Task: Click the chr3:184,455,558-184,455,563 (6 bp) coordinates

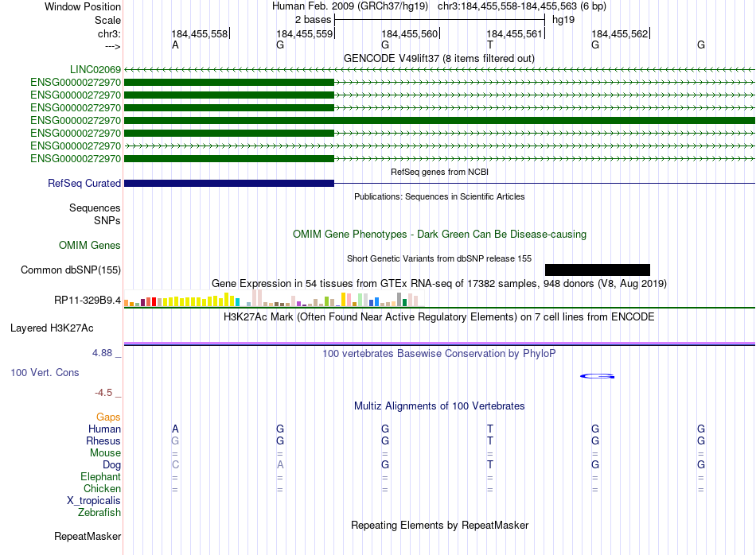Action: tap(522, 6)
